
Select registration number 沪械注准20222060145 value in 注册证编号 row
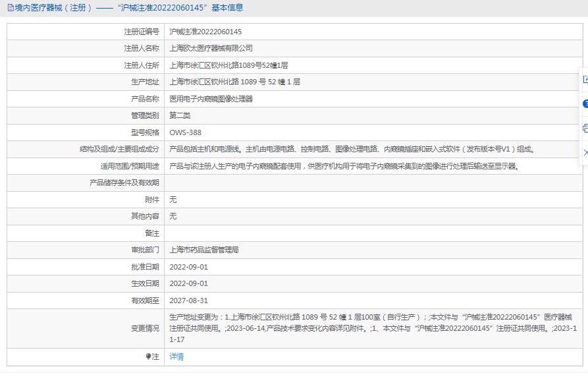coord(205,32)
